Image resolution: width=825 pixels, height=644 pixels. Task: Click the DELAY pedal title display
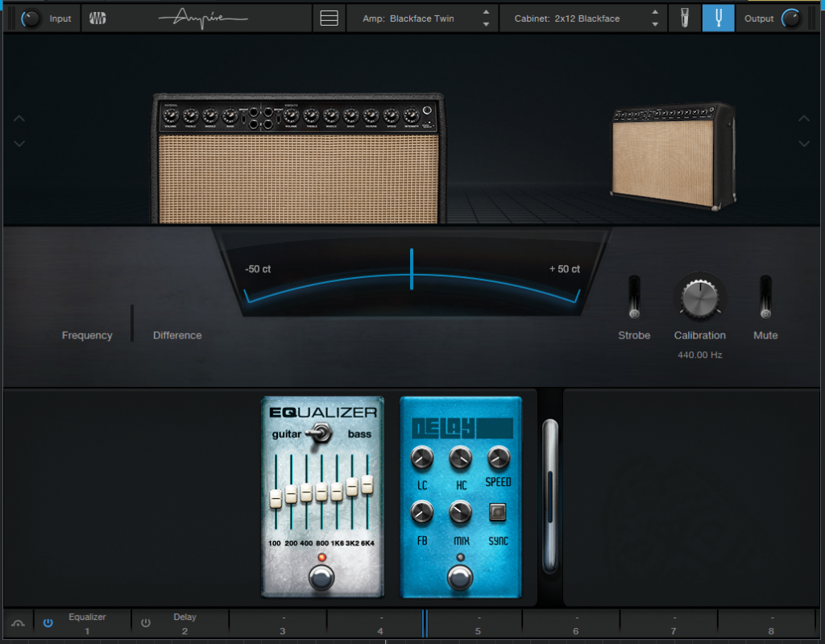click(462, 428)
